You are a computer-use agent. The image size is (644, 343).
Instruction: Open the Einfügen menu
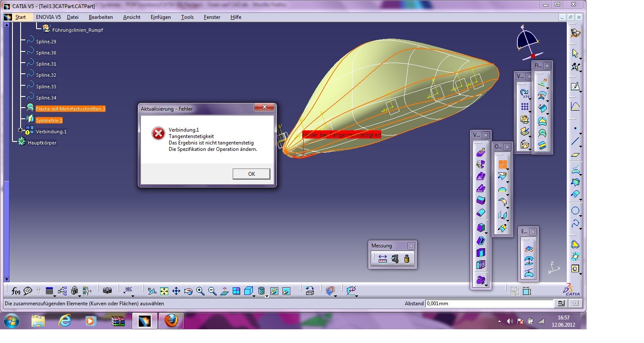(161, 17)
